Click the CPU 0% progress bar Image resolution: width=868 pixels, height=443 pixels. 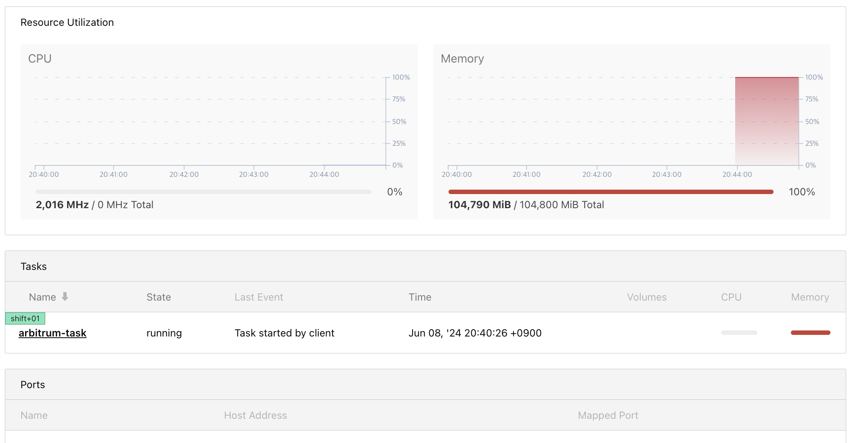click(x=203, y=192)
